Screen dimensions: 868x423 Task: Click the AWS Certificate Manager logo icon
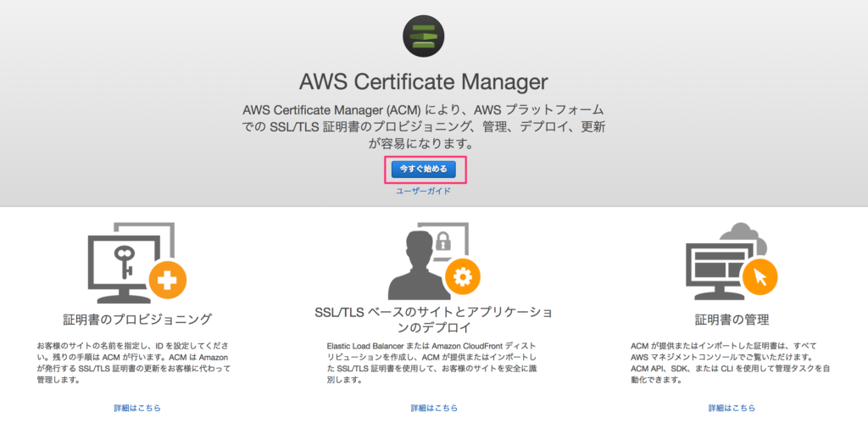click(x=423, y=37)
